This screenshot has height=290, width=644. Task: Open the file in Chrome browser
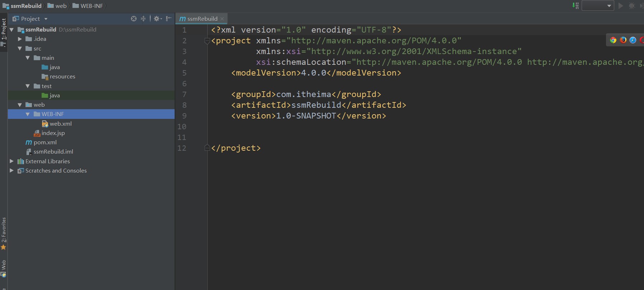613,40
